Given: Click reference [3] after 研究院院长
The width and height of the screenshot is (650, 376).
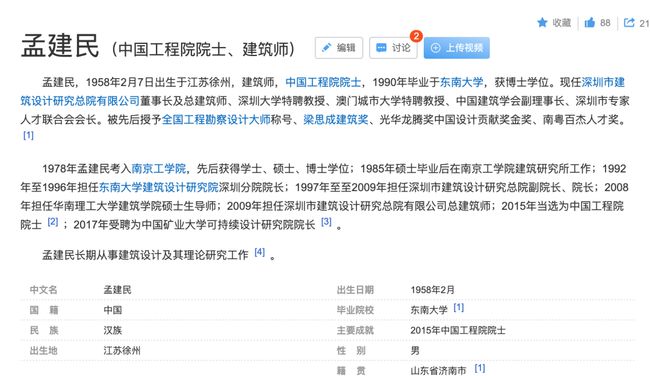Looking at the screenshot, I should (326, 222).
